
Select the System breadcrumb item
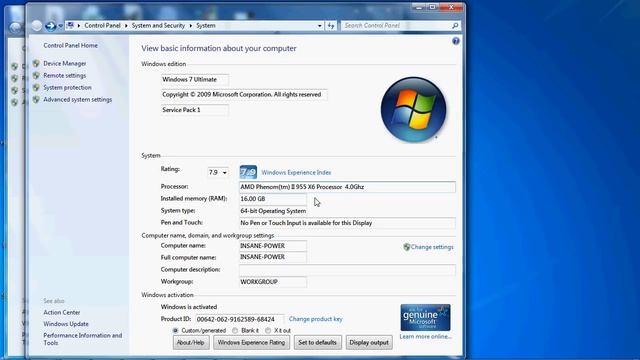206,25
